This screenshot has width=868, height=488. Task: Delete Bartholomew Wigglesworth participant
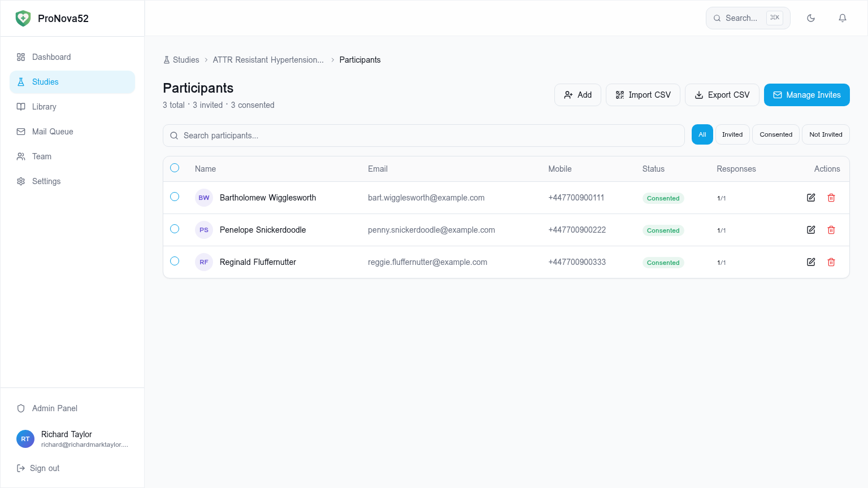click(x=831, y=198)
